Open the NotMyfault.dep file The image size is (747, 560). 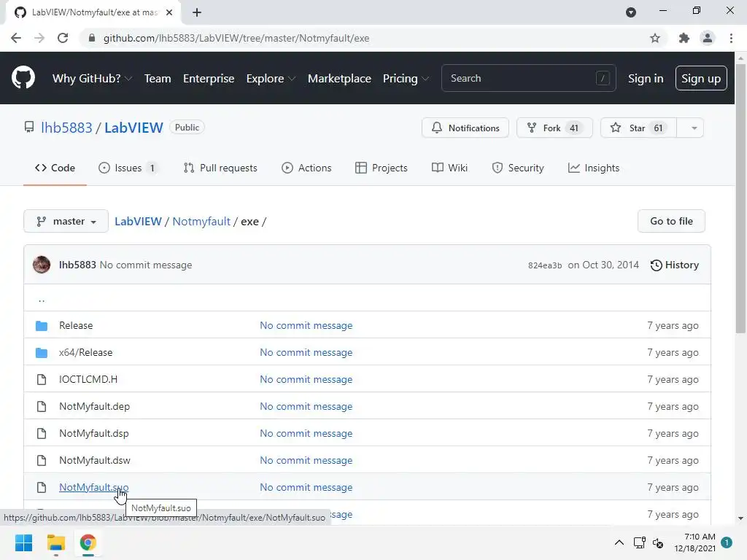click(x=94, y=407)
